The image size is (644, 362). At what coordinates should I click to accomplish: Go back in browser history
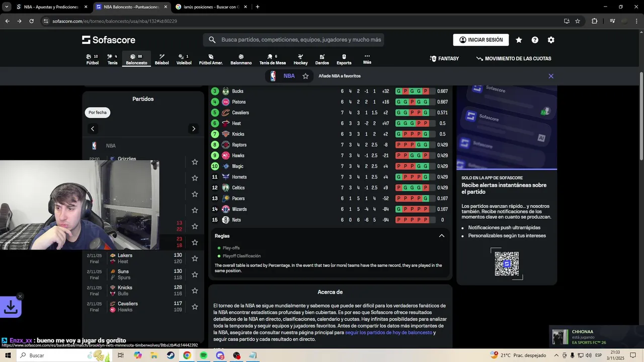[7, 21]
